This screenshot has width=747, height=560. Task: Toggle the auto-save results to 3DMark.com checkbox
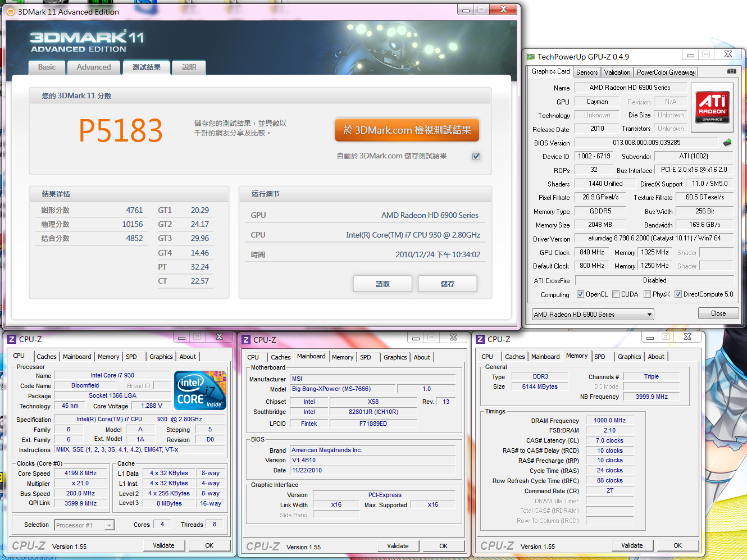click(476, 156)
